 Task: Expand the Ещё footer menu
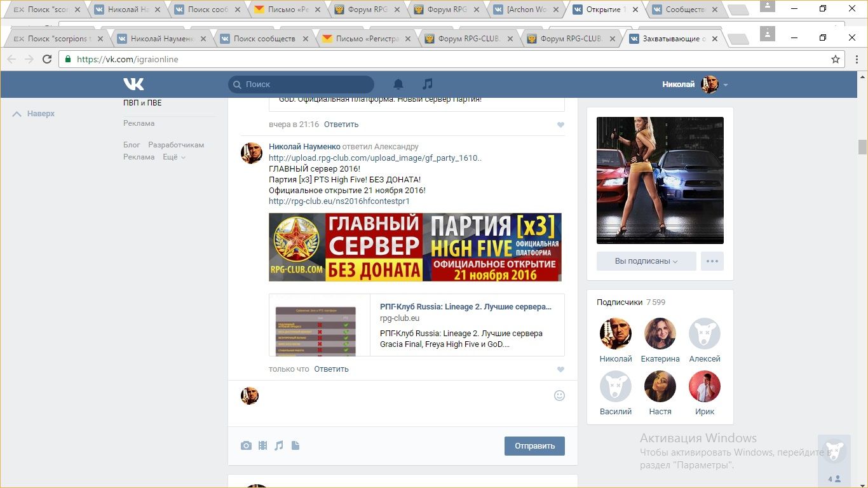point(173,157)
